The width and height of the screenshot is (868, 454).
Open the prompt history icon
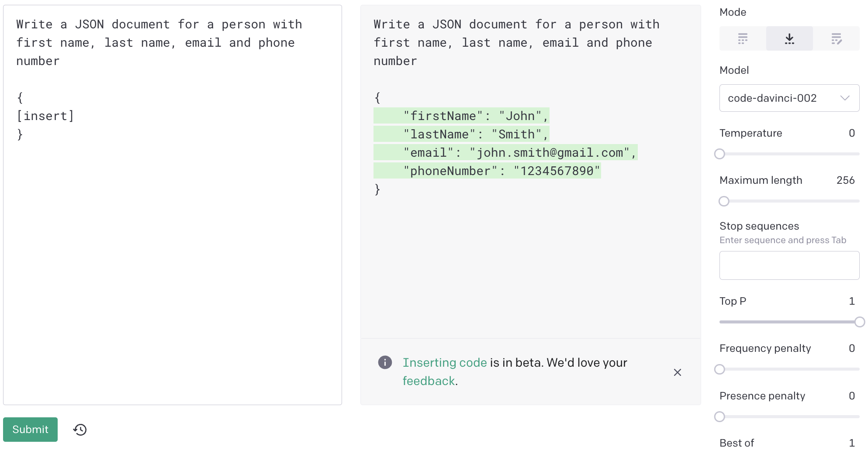[x=80, y=430]
